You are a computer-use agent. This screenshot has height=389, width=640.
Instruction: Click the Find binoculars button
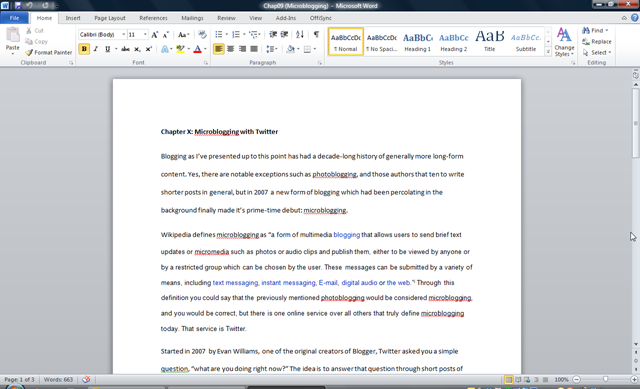[x=595, y=31]
